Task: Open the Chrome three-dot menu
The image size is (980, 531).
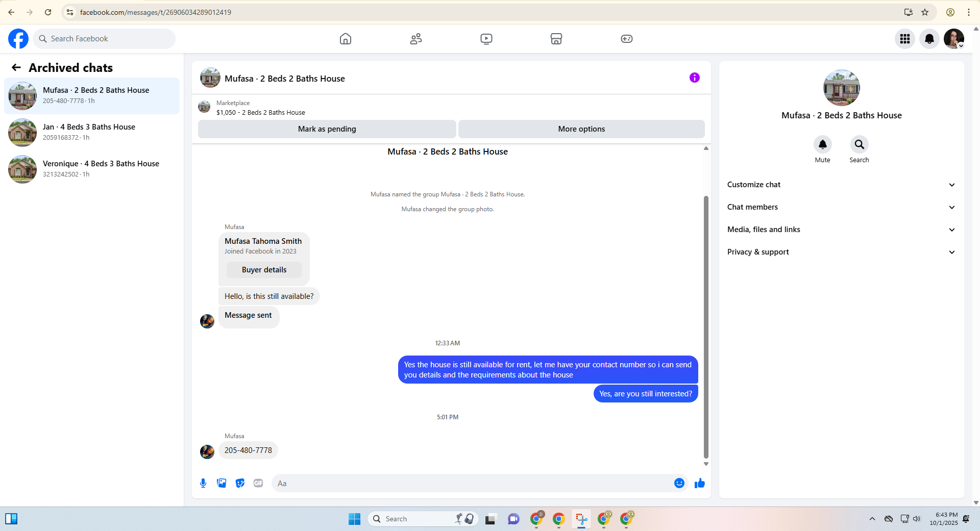Action: click(x=969, y=12)
